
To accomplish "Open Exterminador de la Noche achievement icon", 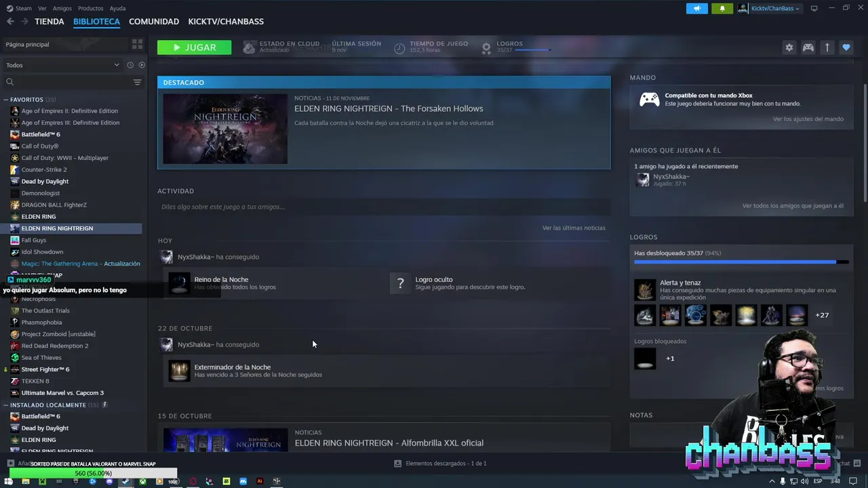I will (179, 371).
